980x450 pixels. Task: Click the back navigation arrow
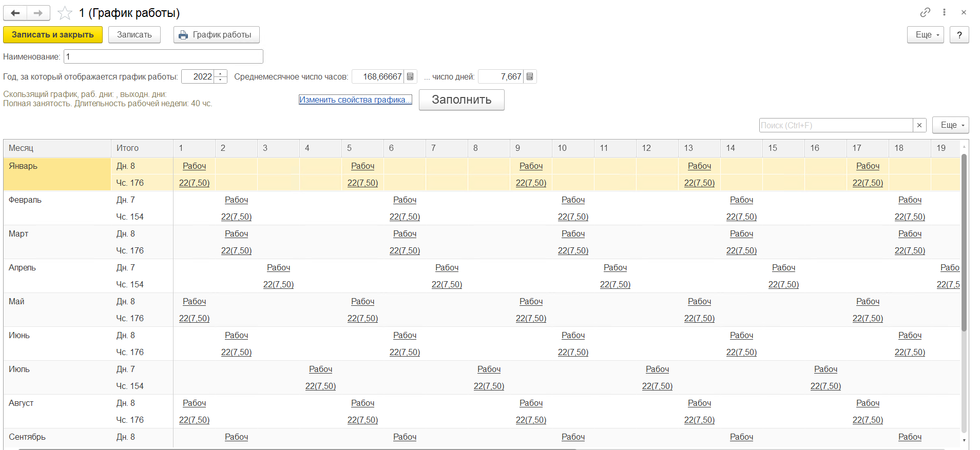point(15,13)
